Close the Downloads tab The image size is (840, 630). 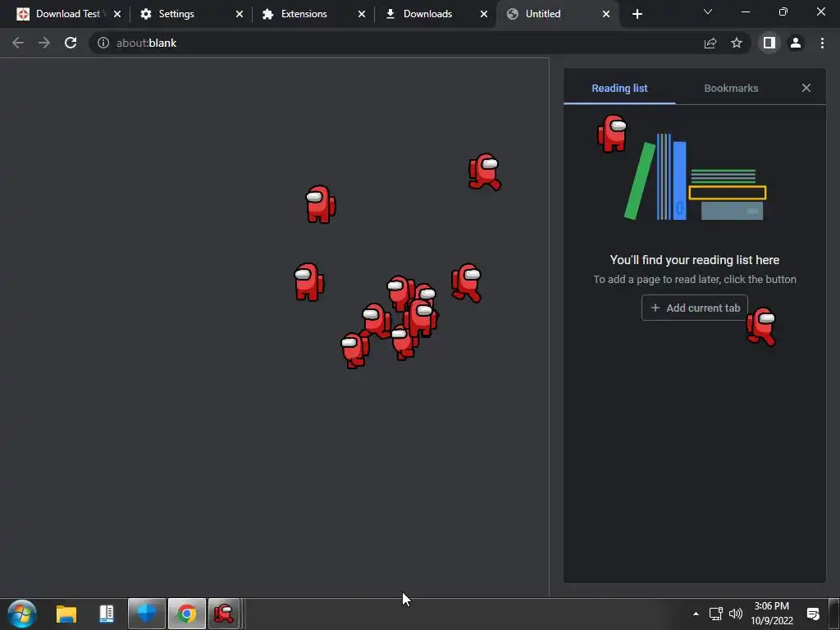[484, 14]
